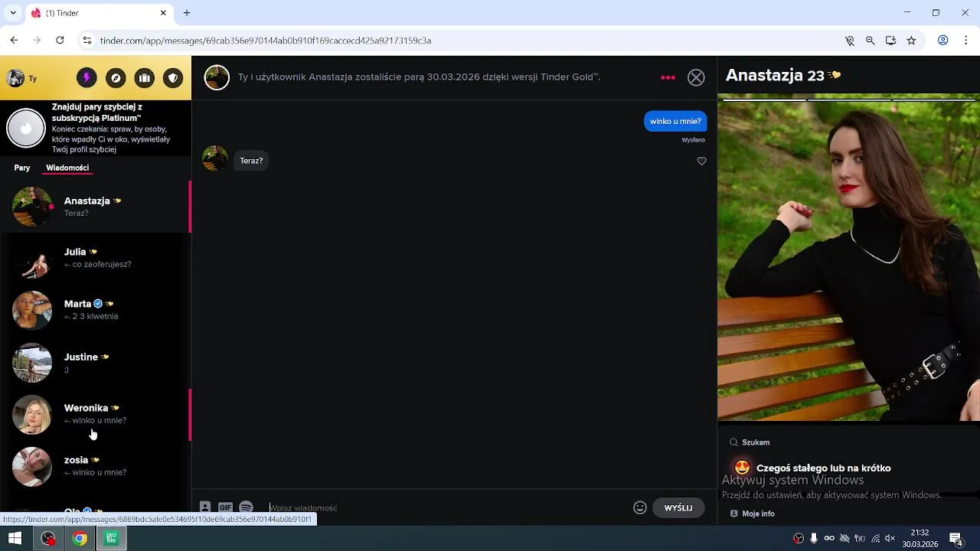Open the Platinum subscription promo banner
Viewport: 980px width, 551px height.
tap(95, 128)
